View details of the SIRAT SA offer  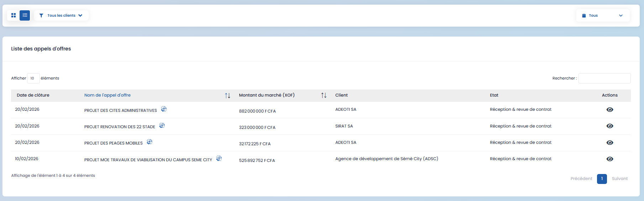tap(609, 126)
